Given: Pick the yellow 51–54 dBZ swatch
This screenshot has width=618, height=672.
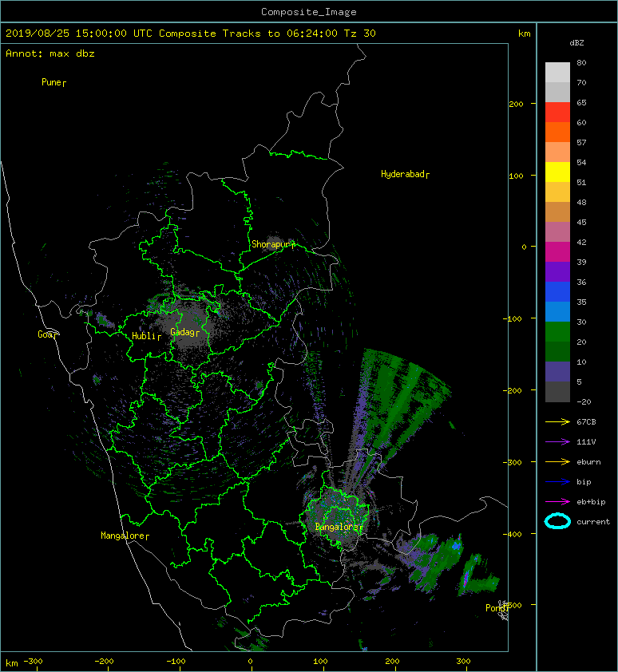Looking at the screenshot, I should (x=557, y=172).
